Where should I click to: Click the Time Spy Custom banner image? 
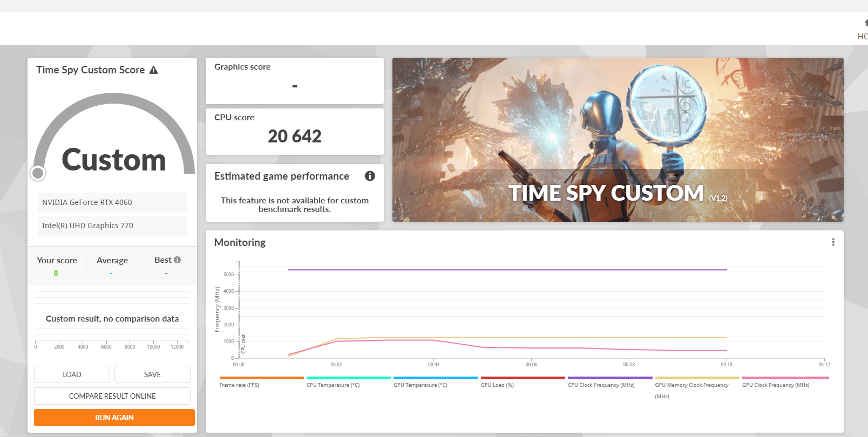click(x=618, y=140)
